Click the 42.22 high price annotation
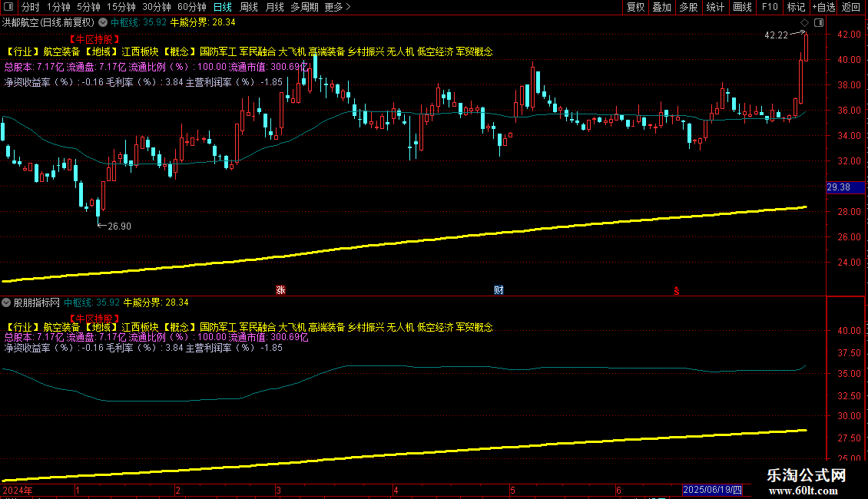The image size is (868, 499). coord(776,35)
